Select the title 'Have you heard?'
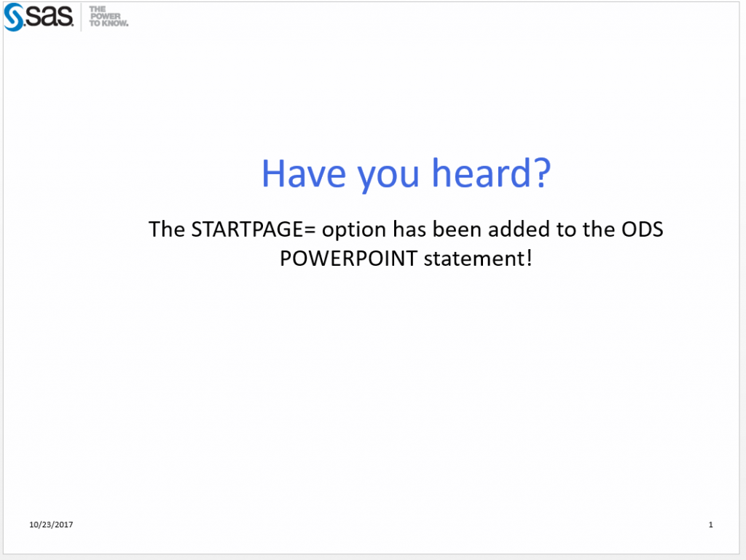 tap(406, 173)
